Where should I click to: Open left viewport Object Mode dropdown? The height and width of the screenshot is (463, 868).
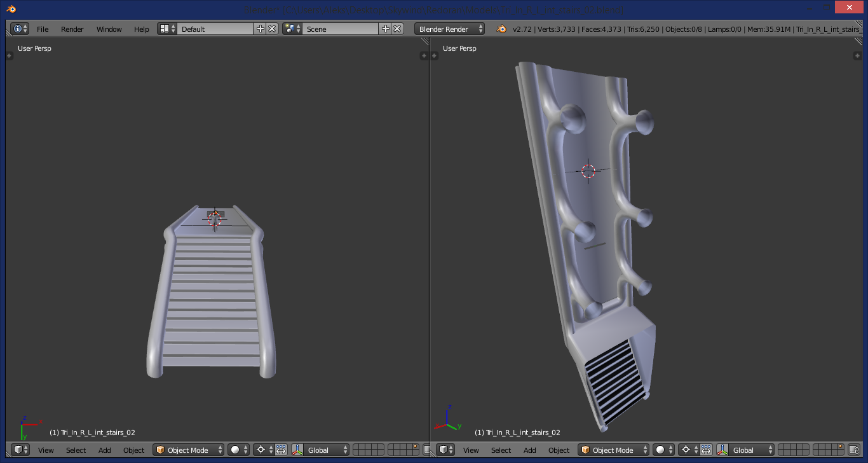click(x=189, y=450)
